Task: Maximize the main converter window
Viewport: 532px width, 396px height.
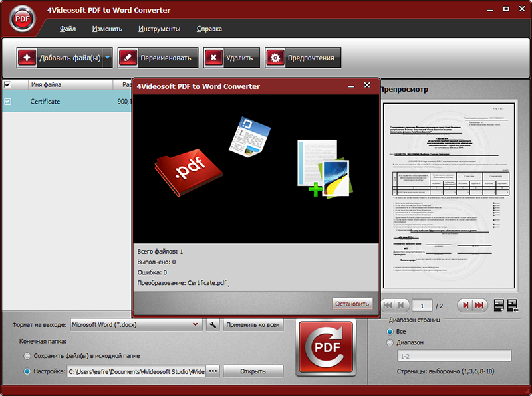Action: (x=506, y=9)
